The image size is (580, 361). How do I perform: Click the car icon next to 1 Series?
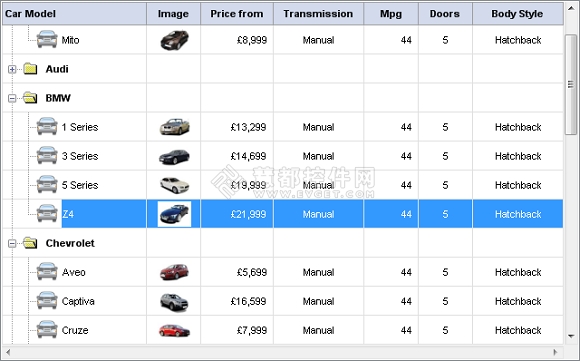click(47, 126)
